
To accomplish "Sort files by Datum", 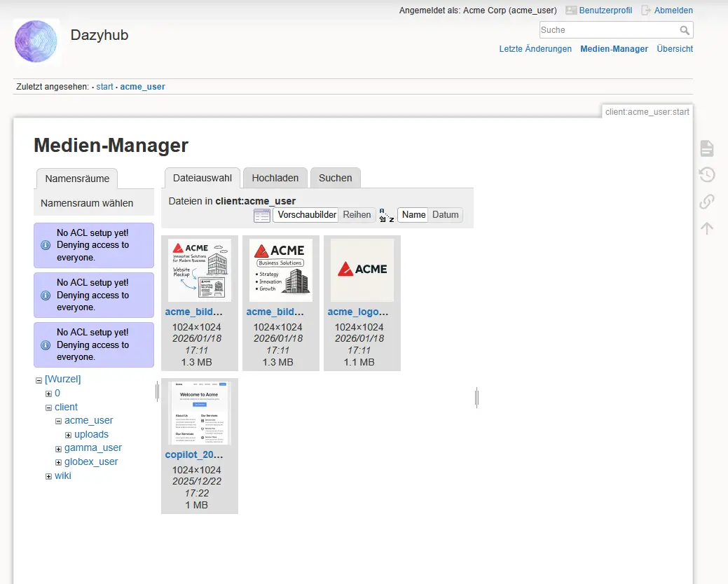I will 445,215.
